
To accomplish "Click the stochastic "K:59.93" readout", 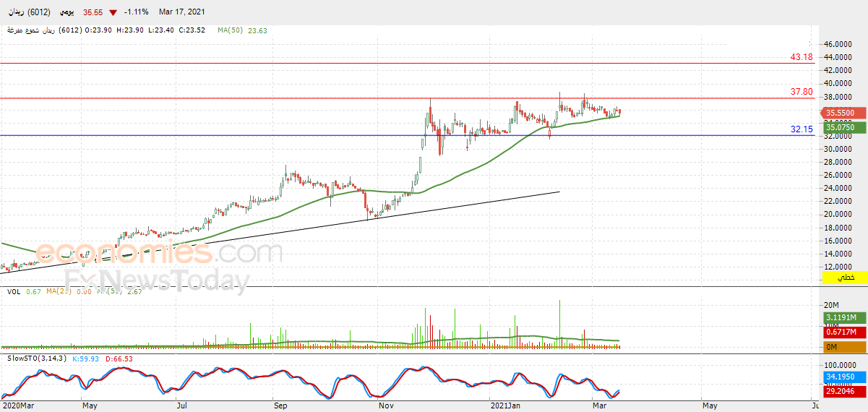I will [x=87, y=359].
